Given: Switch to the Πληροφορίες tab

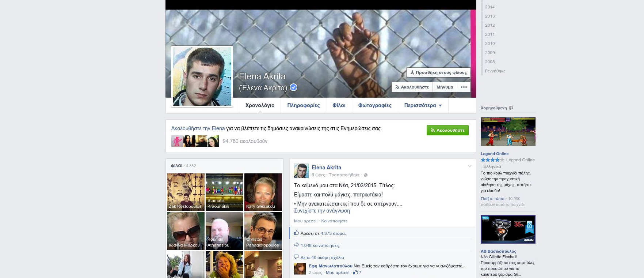Looking at the screenshot, I should pyautogui.click(x=303, y=105).
